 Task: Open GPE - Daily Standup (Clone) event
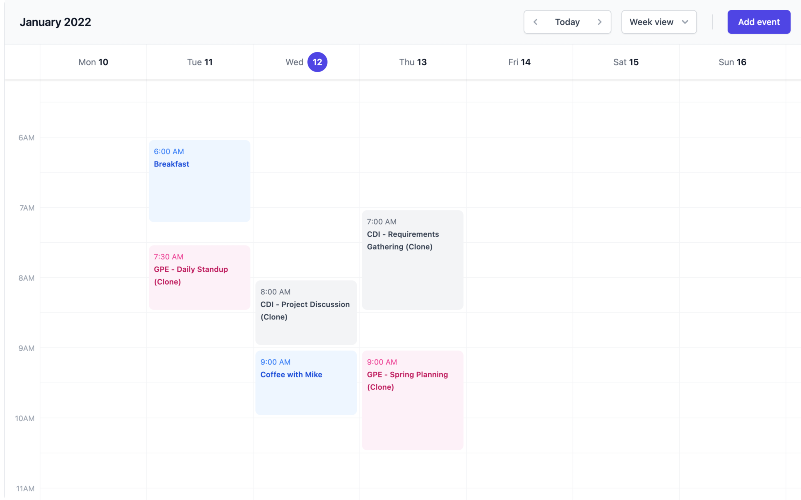(199, 277)
